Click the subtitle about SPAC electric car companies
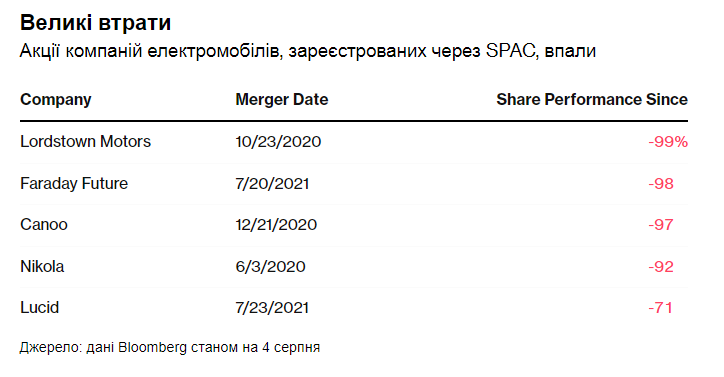Viewport: 724px width, 377px height. coord(308,51)
